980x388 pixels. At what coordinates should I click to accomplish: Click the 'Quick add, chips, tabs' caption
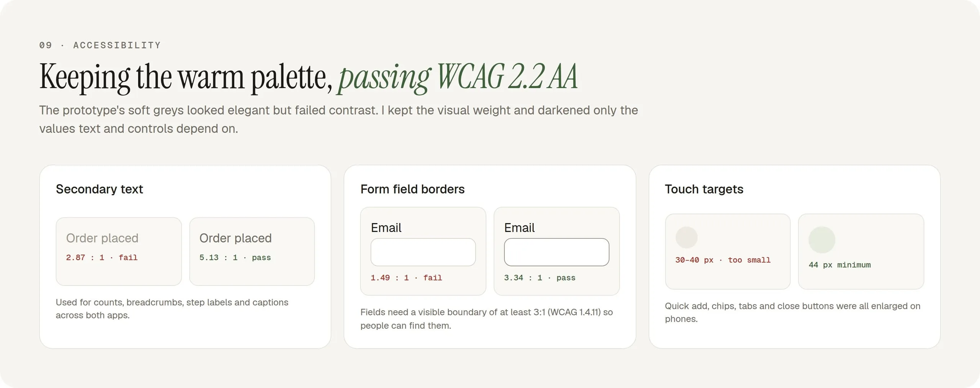[792, 312]
